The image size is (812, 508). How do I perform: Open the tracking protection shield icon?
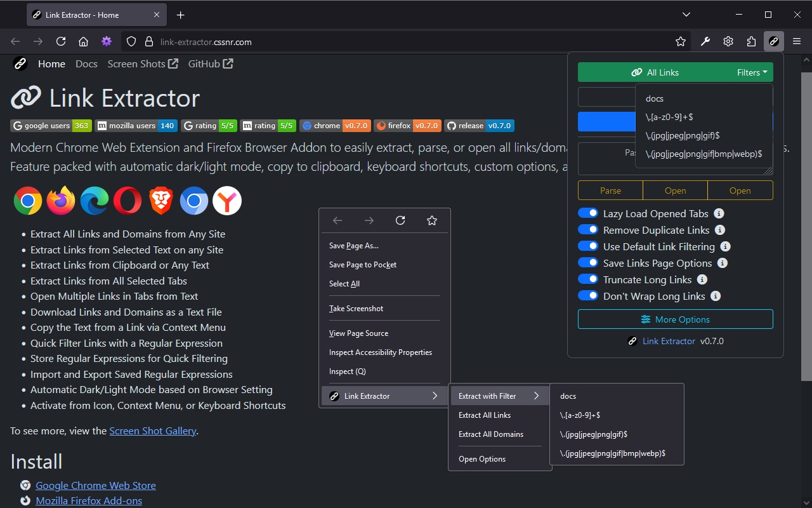point(131,41)
